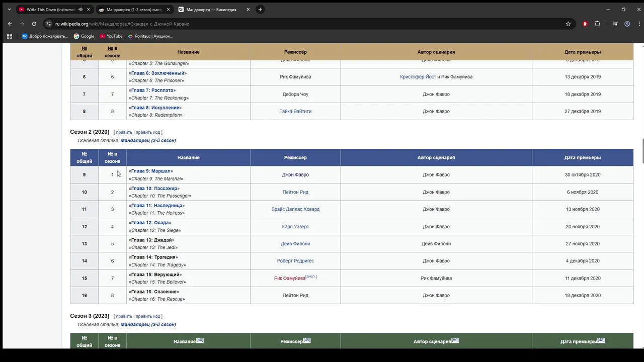This screenshot has width=644, height=362.
Task: Open footnote [50] beside Автор сценария header
Action: [x=455, y=340]
